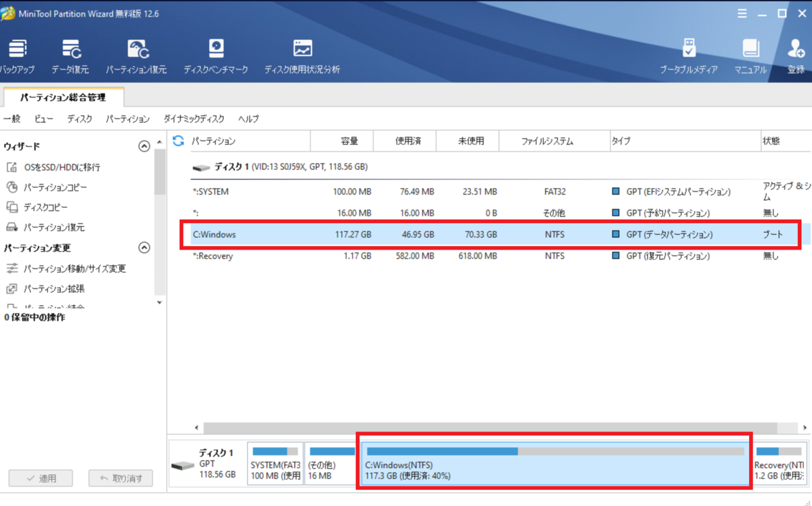Collapse the Partition Change (パーティション変更) section
812x506 pixels.
[x=143, y=248]
